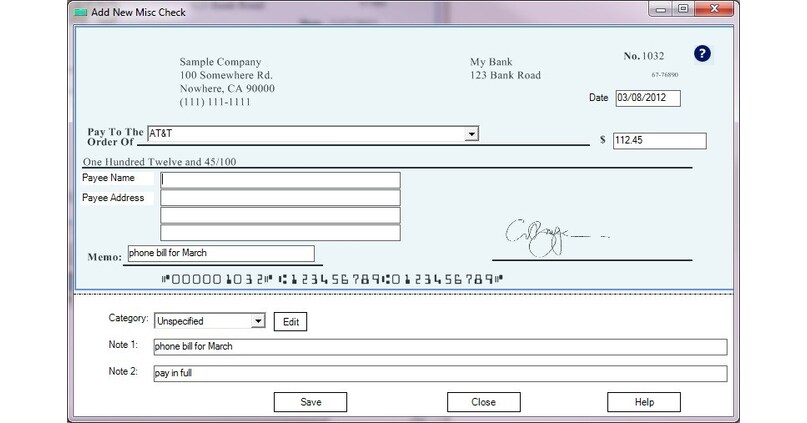Viewport: 807px width, 423px height.
Task: Click the first Payee Address line
Action: pyautogui.click(x=280, y=198)
